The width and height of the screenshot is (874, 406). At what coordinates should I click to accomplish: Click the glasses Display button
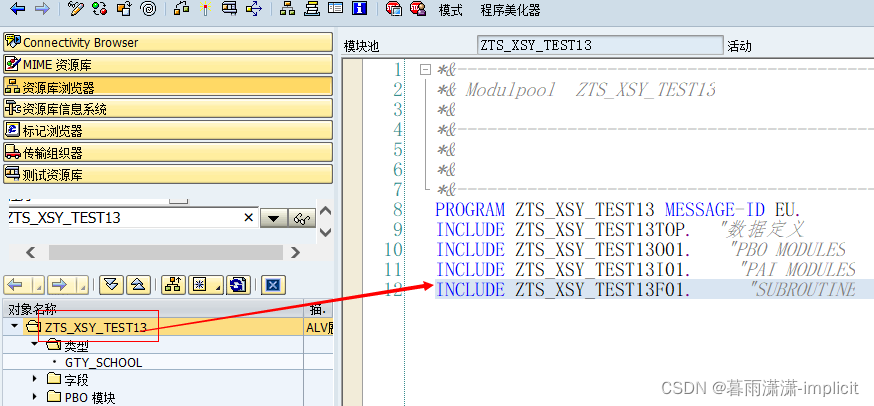pos(302,219)
